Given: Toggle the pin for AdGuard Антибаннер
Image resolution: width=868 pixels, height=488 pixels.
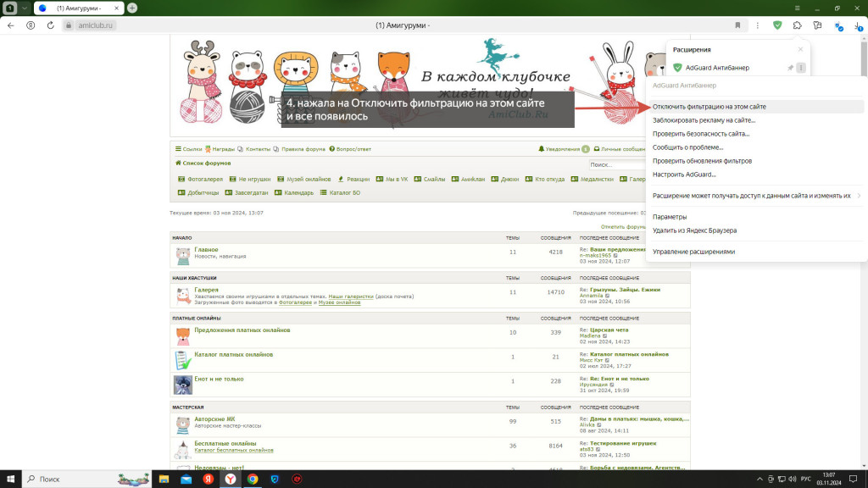Looking at the screenshot, I should [x=790, y=68].
